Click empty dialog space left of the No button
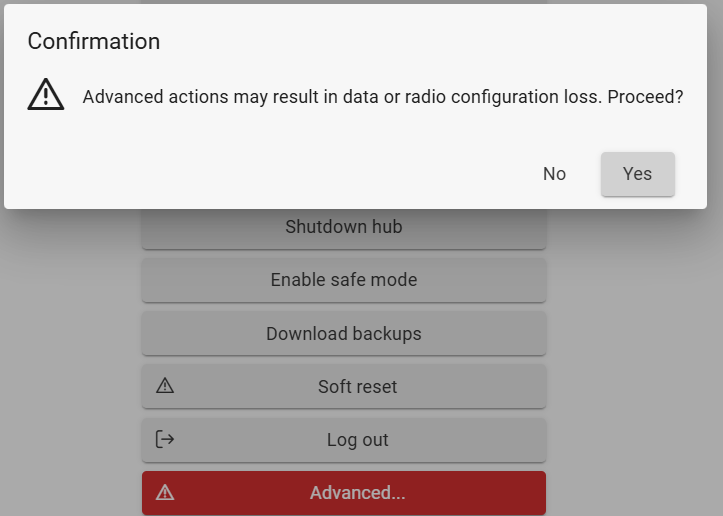The image size is (723, 516). tap(280, 174)
